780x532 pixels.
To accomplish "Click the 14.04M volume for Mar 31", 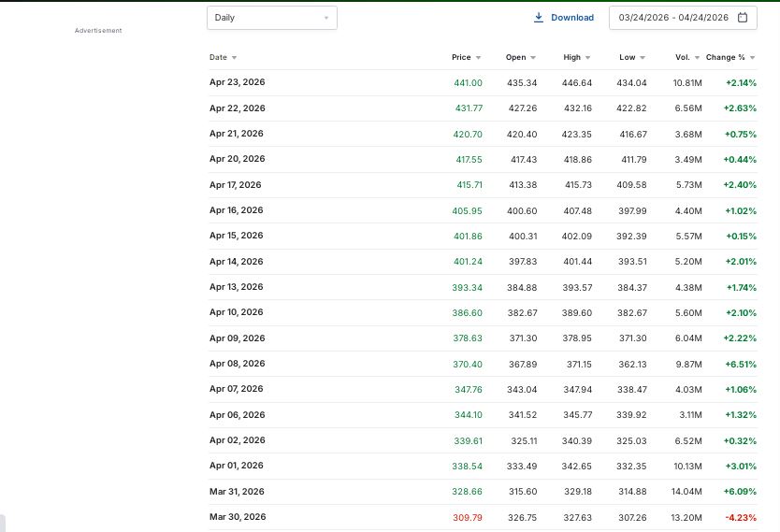I will click(687, 492).
